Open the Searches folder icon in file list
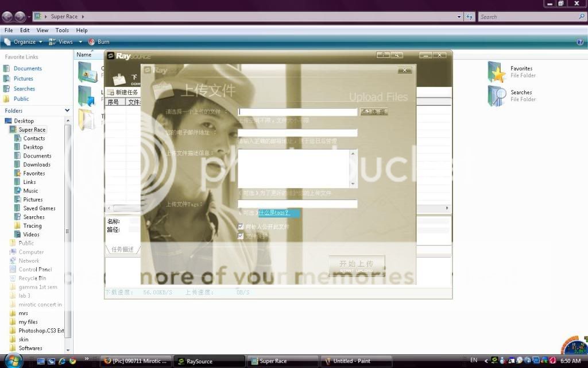This screenshot has height=368, width=588. tap(497, 96)
